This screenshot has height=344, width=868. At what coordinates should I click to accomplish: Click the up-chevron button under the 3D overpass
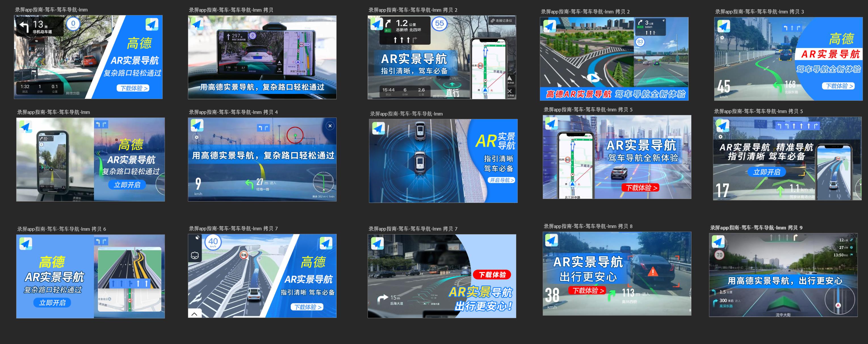tap(194, 313)
